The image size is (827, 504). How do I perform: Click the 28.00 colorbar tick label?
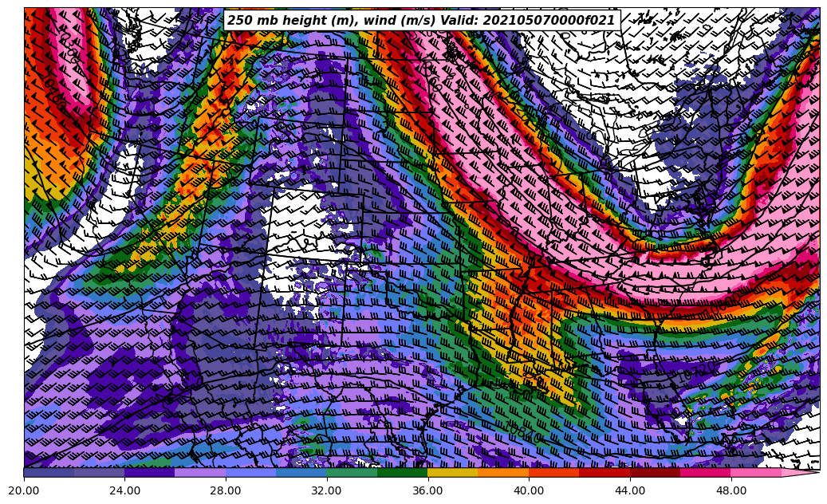(x=226, y=490)
